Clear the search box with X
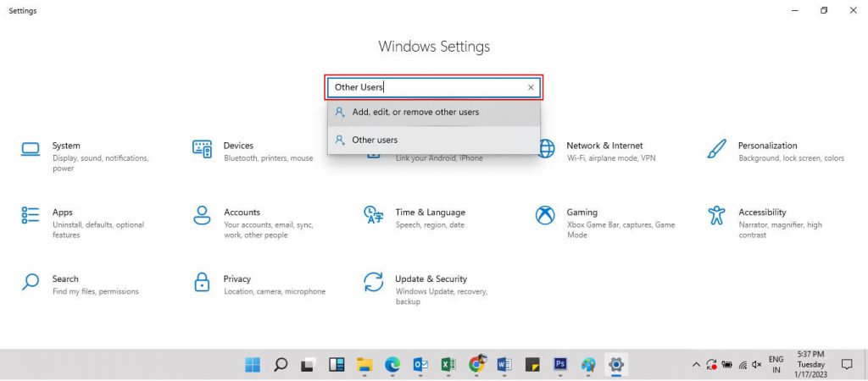The height and width of the screenshot is (381, 868). [x=531, y=87]
